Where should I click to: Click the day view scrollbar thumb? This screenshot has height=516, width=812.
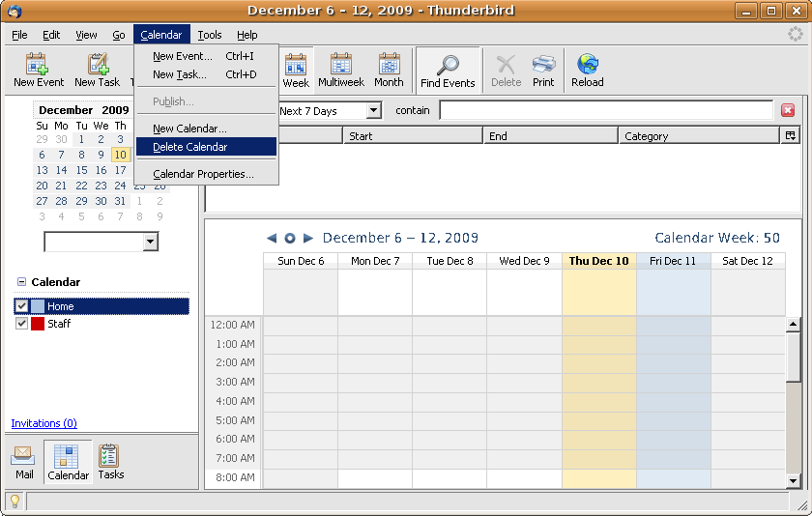click(x=793, y=358)
